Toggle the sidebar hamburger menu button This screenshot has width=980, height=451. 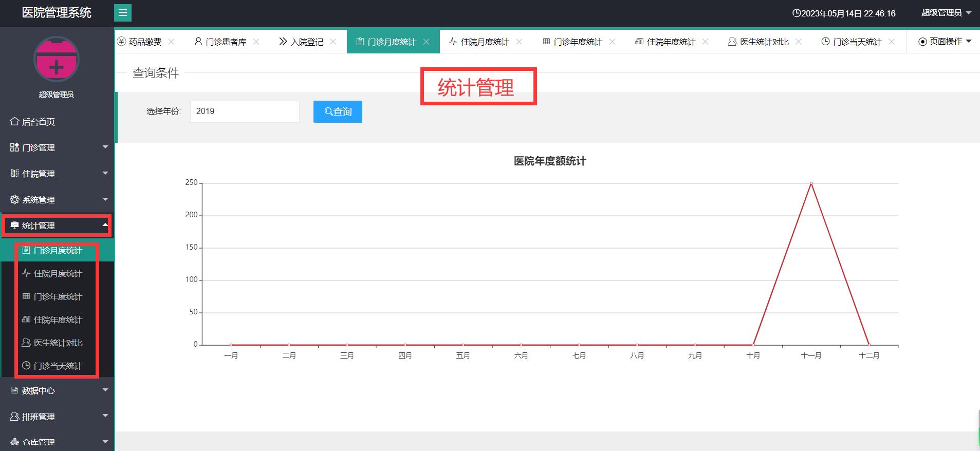click(123, 13)
